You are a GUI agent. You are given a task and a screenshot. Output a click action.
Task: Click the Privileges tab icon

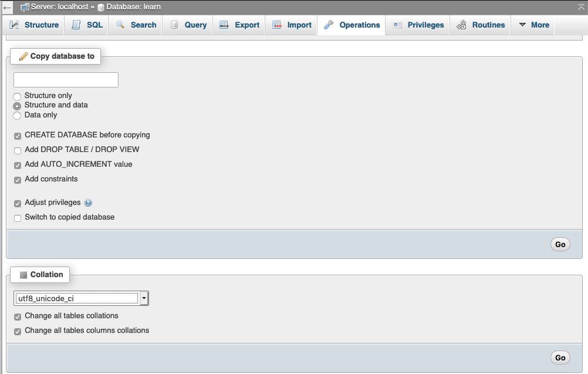[397, 25]
